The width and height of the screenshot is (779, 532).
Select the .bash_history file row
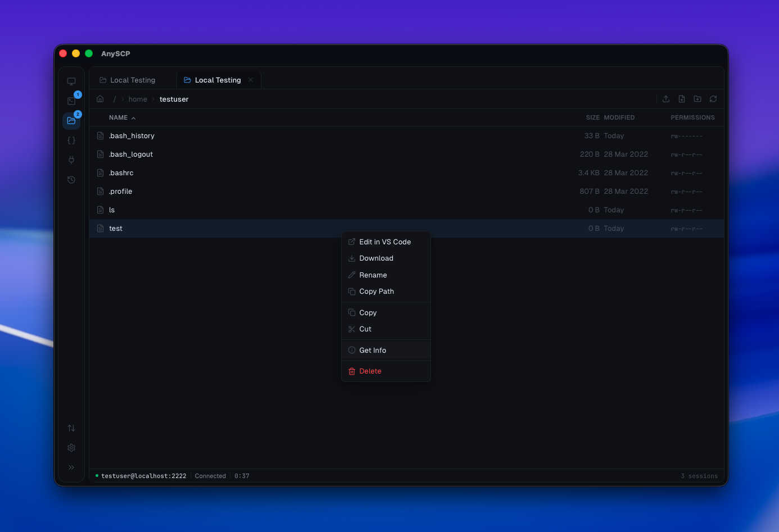406,136
